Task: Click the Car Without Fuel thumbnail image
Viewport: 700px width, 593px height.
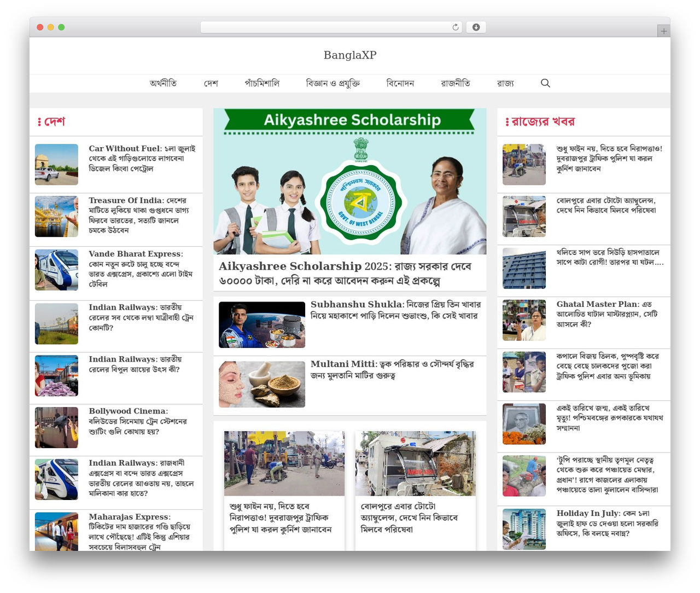Action: (56, 165)
